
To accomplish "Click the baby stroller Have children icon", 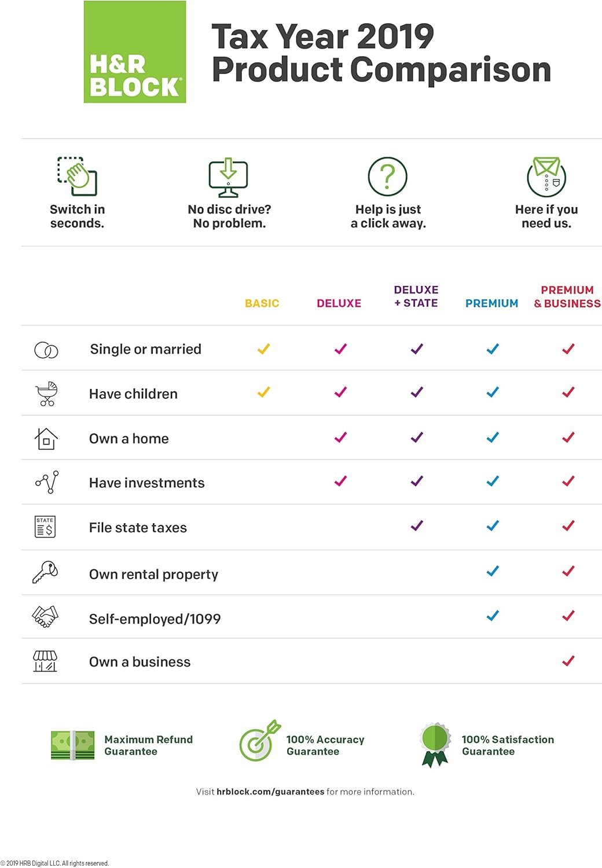I will (x=46, y=393).
